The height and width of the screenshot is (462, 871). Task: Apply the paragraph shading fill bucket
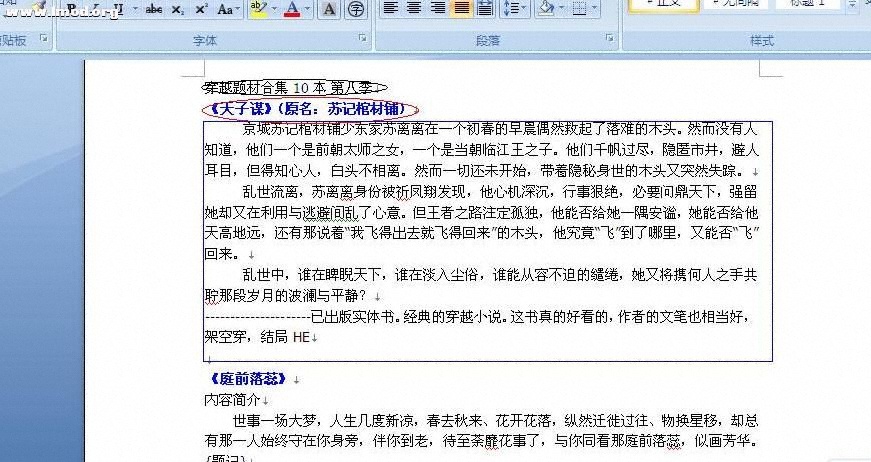pos(544,8)
